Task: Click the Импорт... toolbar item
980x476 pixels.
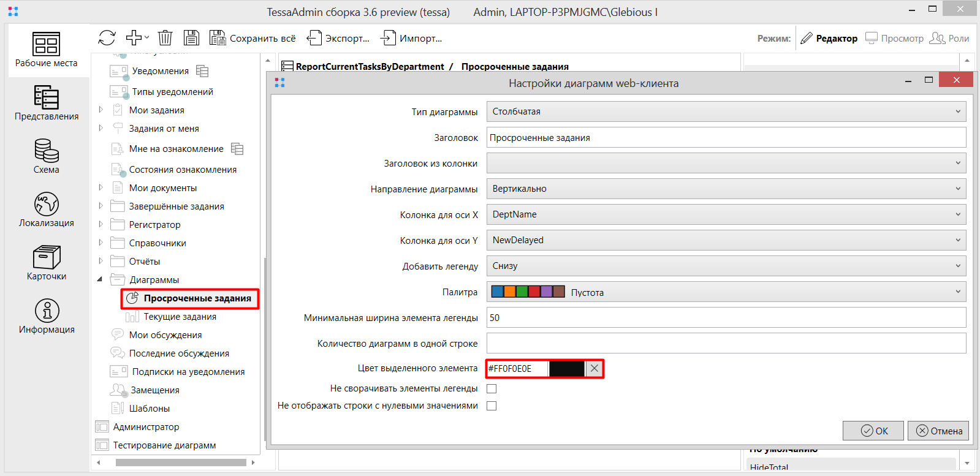Action: (411, 39)
